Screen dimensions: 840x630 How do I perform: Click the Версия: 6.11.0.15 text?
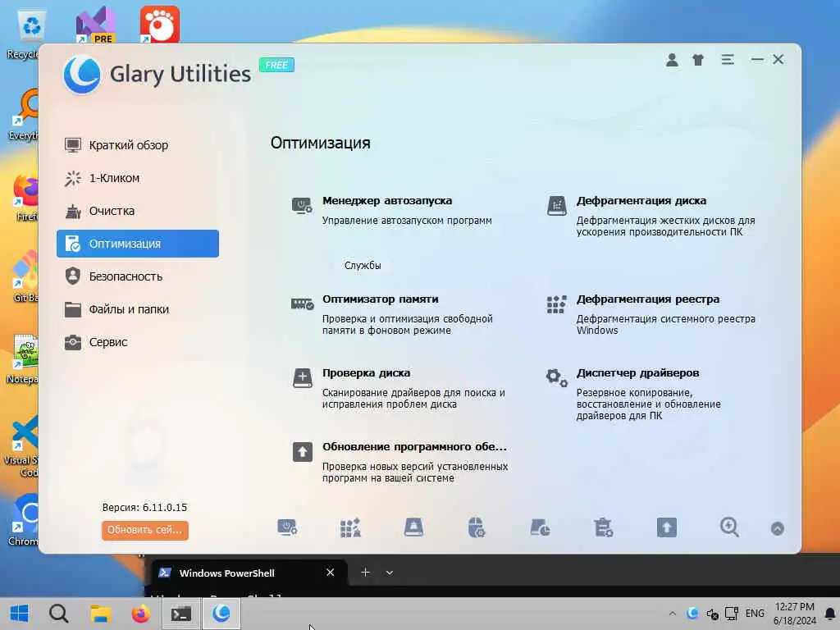click(x=144, y=507)
